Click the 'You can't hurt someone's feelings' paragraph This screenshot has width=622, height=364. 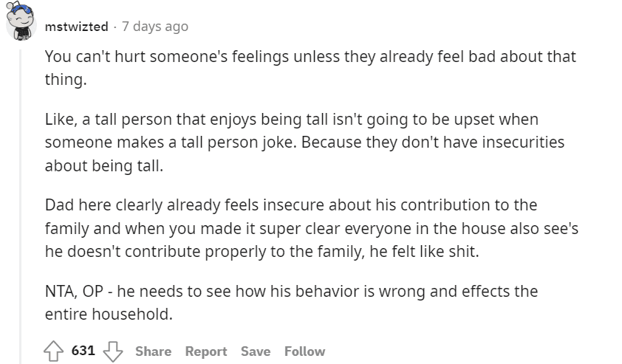pyautogui.click(x=310, y=68)
